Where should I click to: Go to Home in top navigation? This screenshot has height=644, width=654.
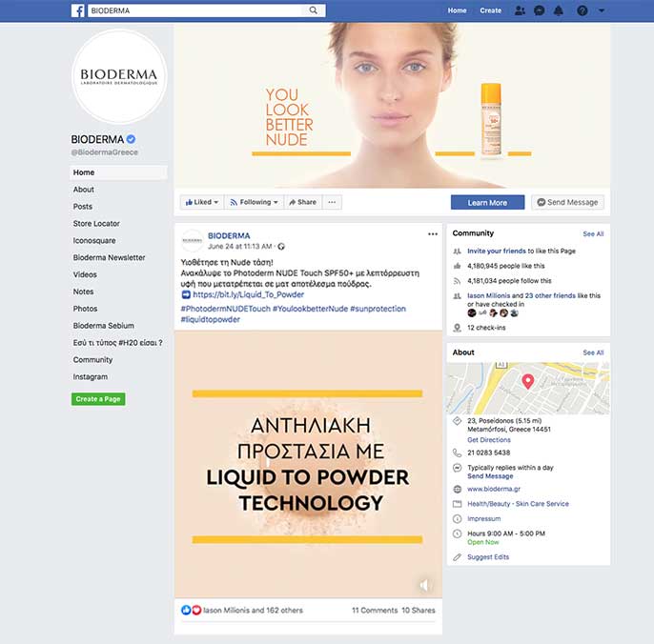point(458,10)
